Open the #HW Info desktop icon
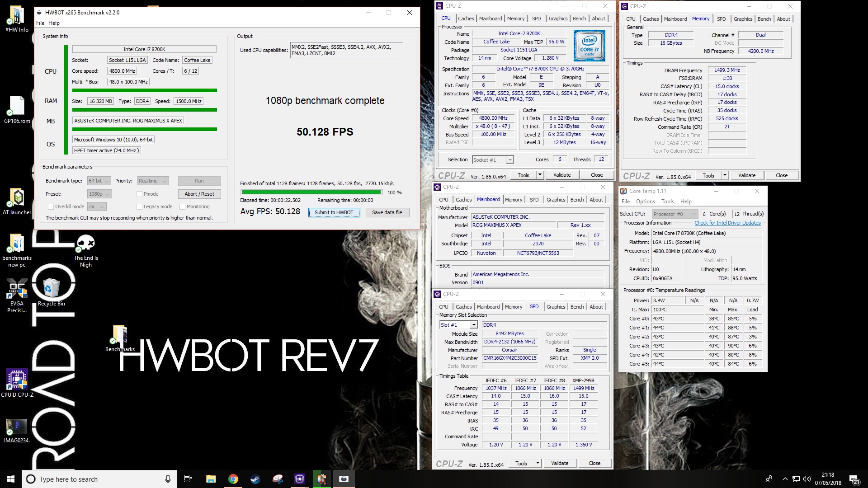Screen dimensions: 868x488 17,19
